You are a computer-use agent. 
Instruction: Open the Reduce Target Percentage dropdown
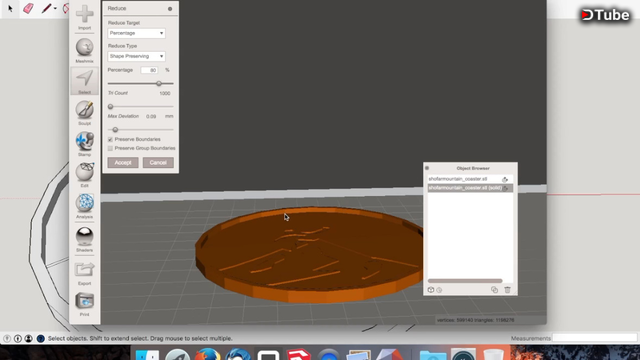pyautogui.click(x=136, y=33)
